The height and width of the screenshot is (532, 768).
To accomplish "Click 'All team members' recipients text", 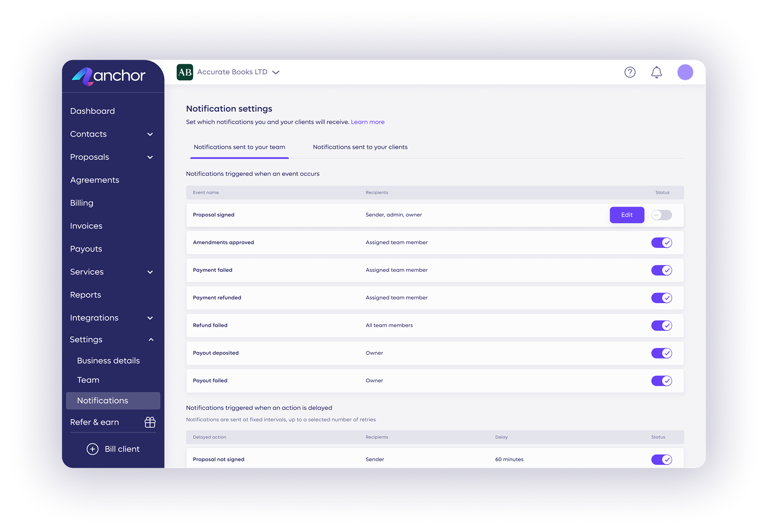I will point(389,325).
